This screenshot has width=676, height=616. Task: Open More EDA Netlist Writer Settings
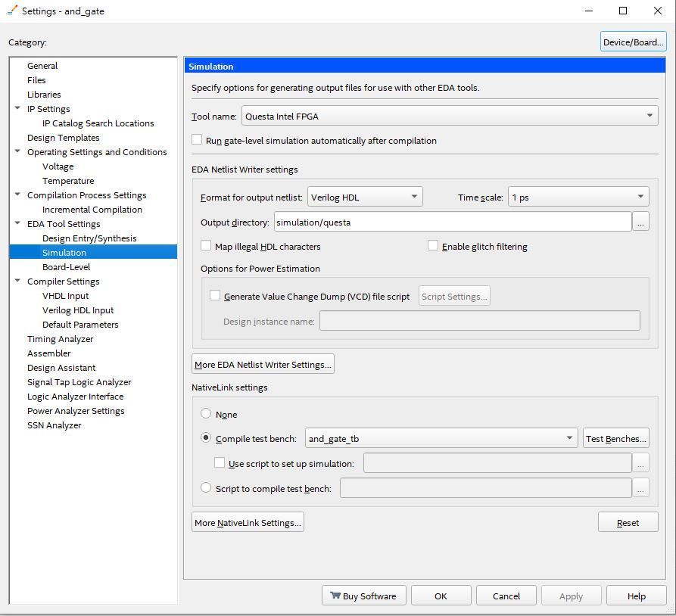263,364
